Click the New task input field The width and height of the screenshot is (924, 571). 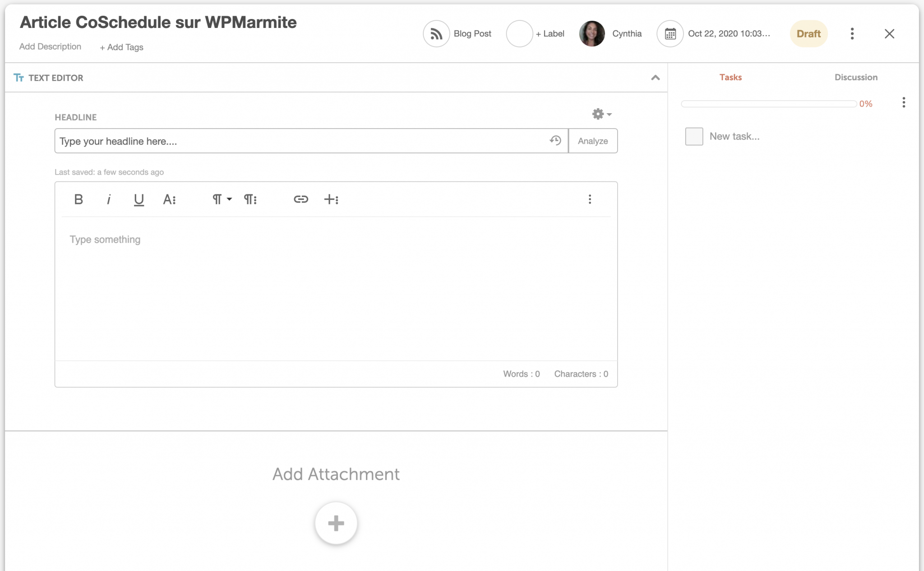click(x=734, y=136)
